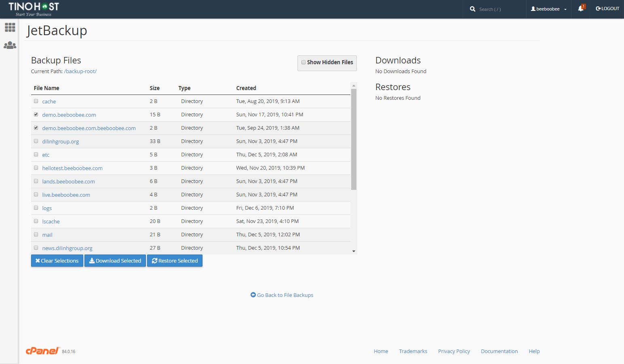The width and height of the screenshot is (624, 364).
Task: Check the mail directory checkbox
Action: [x=36, y=234]
